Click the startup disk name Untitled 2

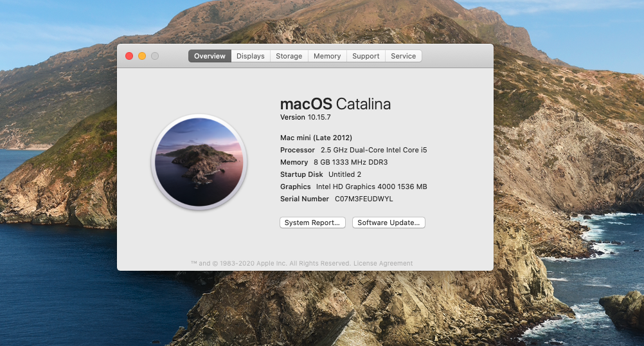pyautogui.click(x=344, y=174)
